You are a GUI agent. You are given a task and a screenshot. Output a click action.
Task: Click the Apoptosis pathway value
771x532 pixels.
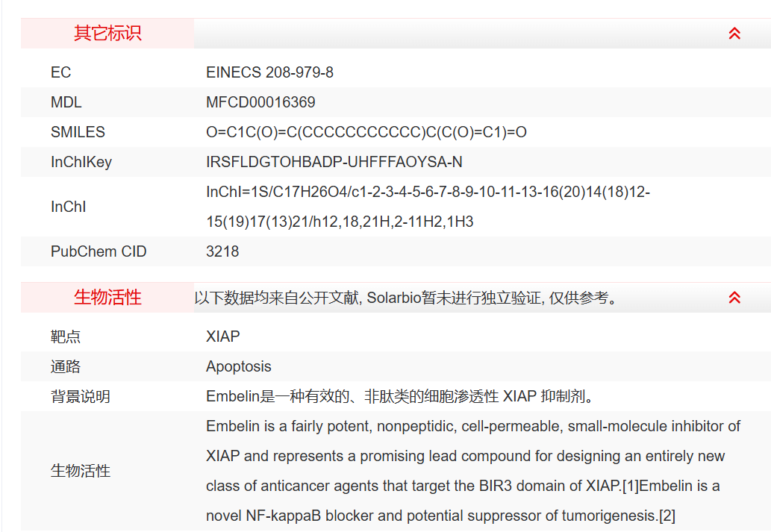coord(238,366)
